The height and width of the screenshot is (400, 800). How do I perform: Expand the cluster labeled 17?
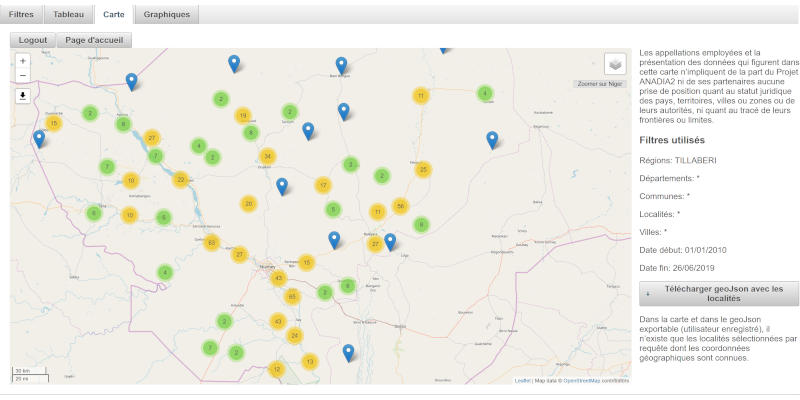[x=322, y=185]
